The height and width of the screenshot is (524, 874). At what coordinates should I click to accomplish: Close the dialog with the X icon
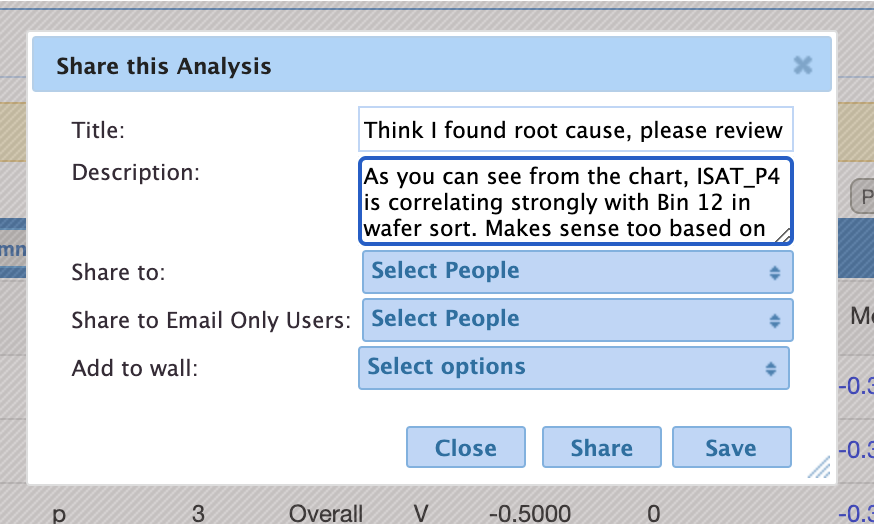(x=802, y=66)
